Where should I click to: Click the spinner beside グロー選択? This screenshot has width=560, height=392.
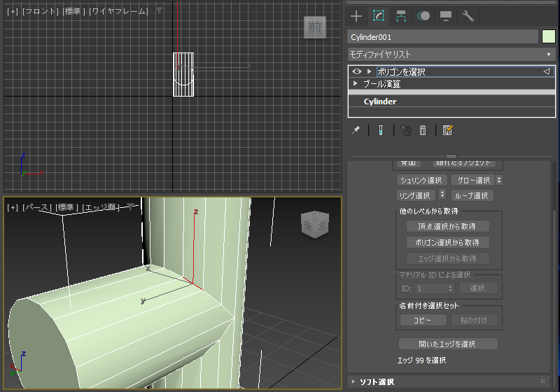(499, 181)
